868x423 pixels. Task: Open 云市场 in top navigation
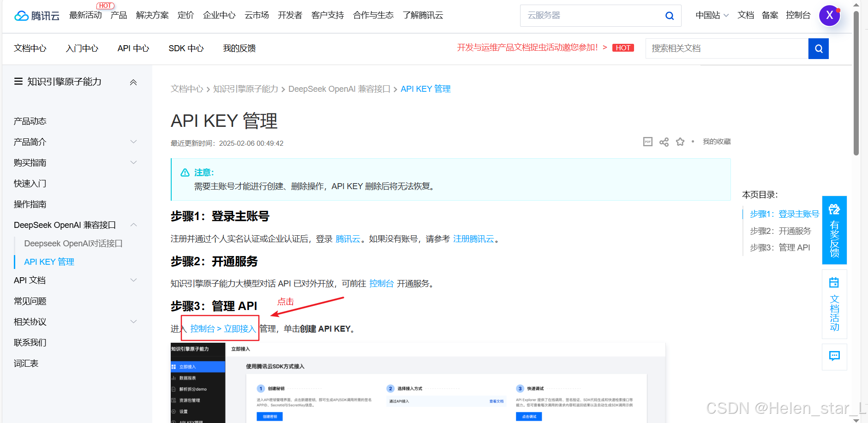[257, 15]
